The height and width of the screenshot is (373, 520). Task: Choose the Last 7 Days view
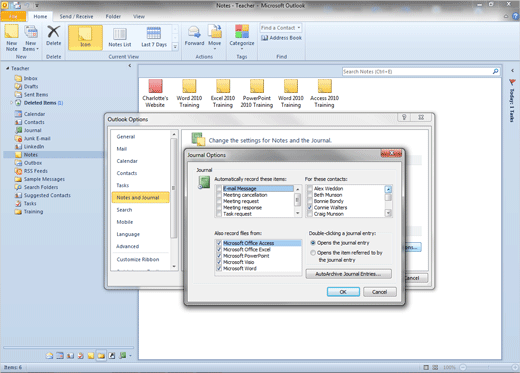[x=154, y=38]
